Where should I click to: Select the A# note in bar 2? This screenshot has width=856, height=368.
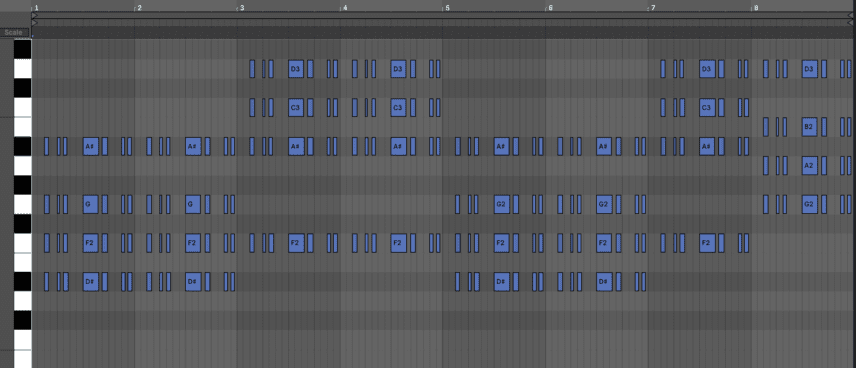click(x=193, y=146)
